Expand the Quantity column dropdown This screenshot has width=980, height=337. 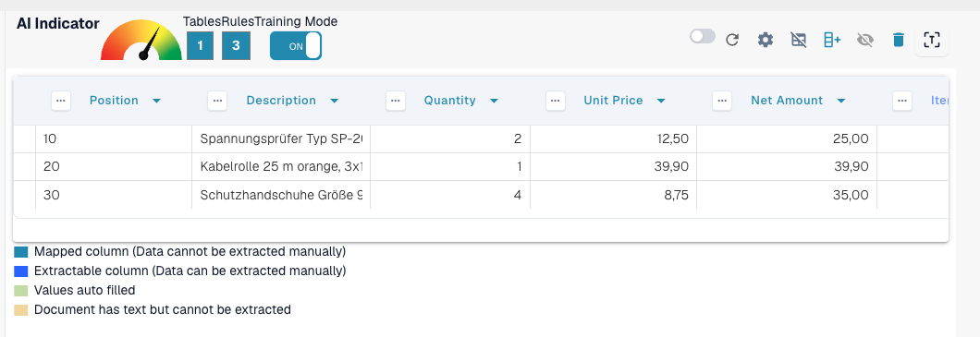pos(494,102)
